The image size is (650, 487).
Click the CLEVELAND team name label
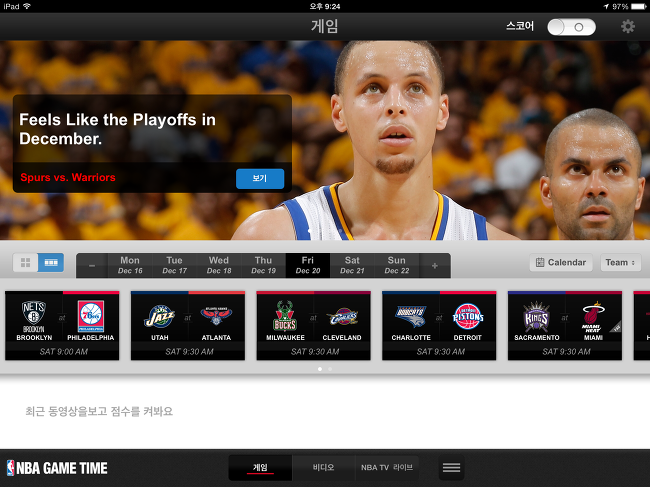tap(342, 338)
